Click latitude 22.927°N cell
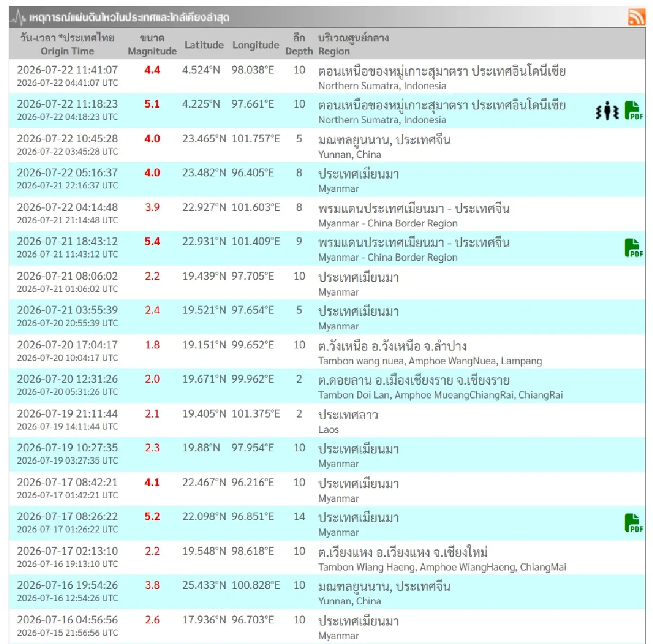Viewport: 653px width, 644px height. tap(204, 207)
